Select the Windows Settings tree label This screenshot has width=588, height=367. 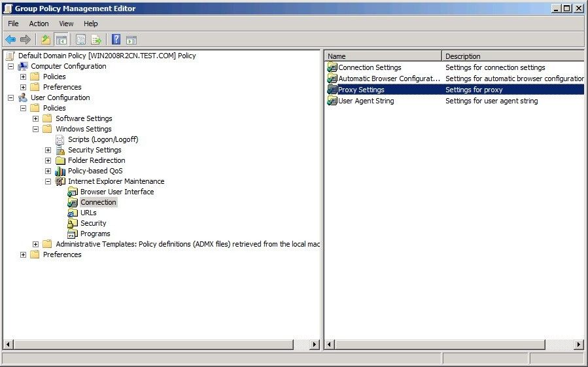pyautogui.click(x=84, y=129)
